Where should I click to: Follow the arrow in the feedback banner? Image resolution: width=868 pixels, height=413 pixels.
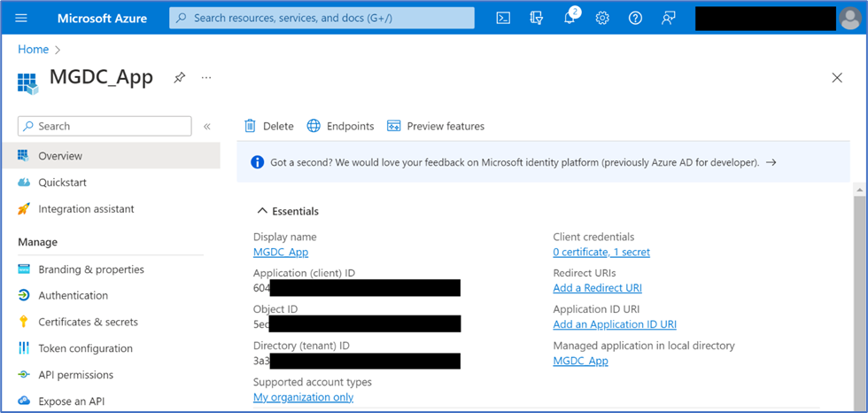[771, 162]
